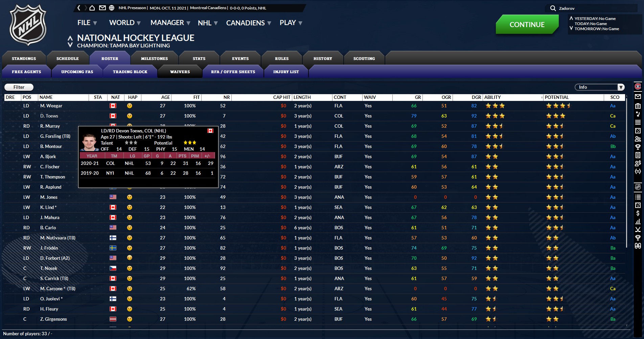Expand the MANAGER menu
This screenshot has height=339, width=644.
tap(170, 23)
